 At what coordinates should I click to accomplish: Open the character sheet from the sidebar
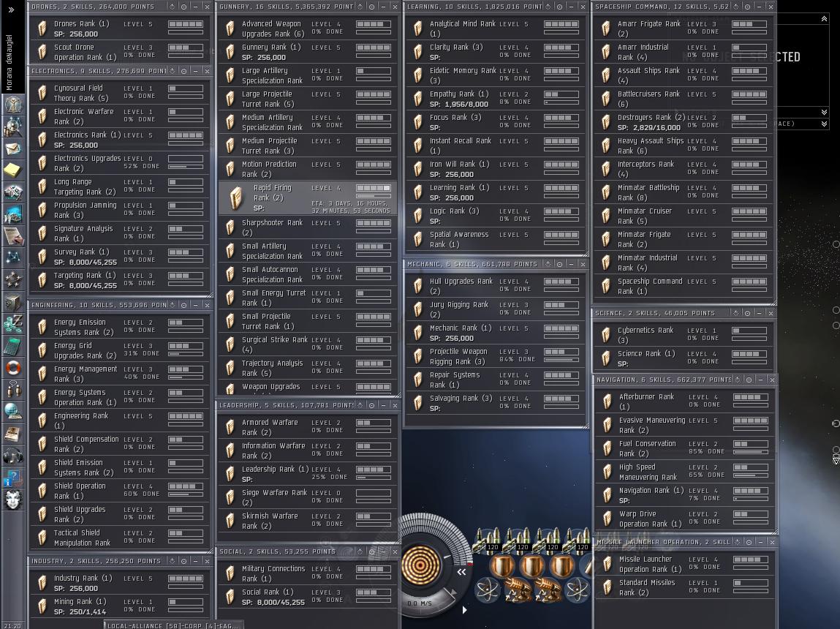[13, 103]
